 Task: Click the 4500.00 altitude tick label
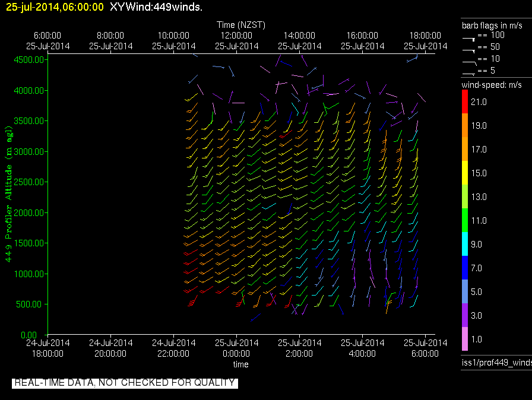28,60
